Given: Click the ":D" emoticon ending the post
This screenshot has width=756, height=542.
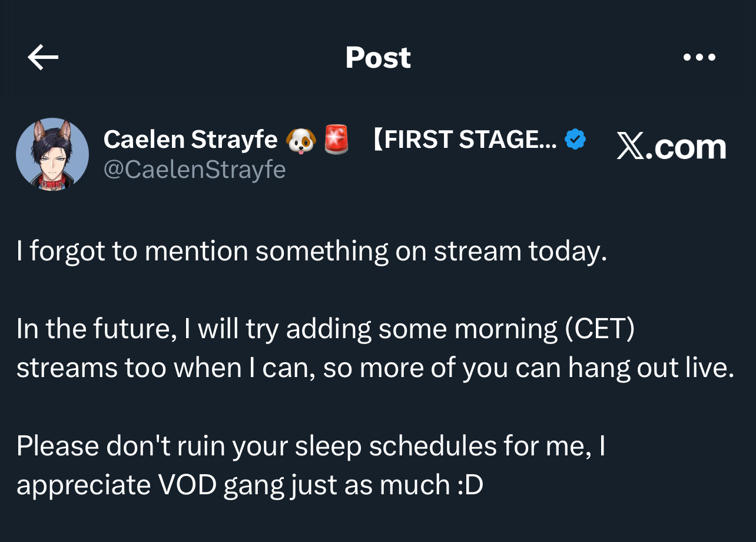Looking at the screenshot, I should point(470,484).
